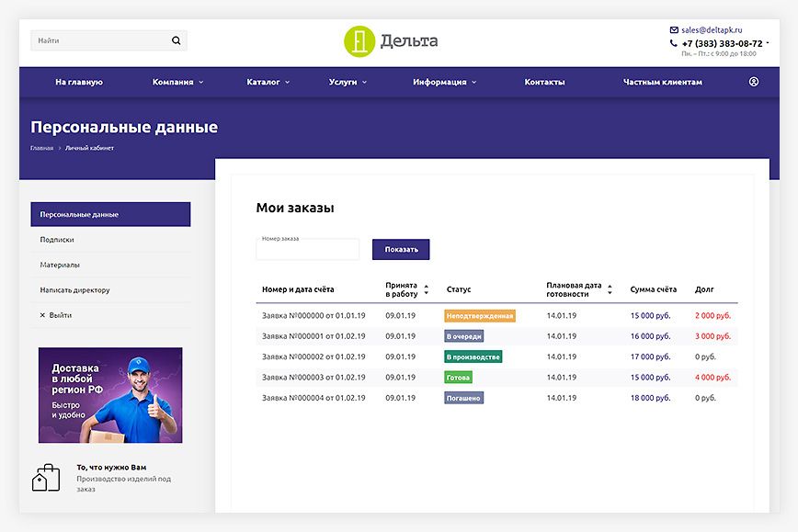Open Заявка №000001 от 01.02.19
This screenshot has height=532, width=798.
313,336
